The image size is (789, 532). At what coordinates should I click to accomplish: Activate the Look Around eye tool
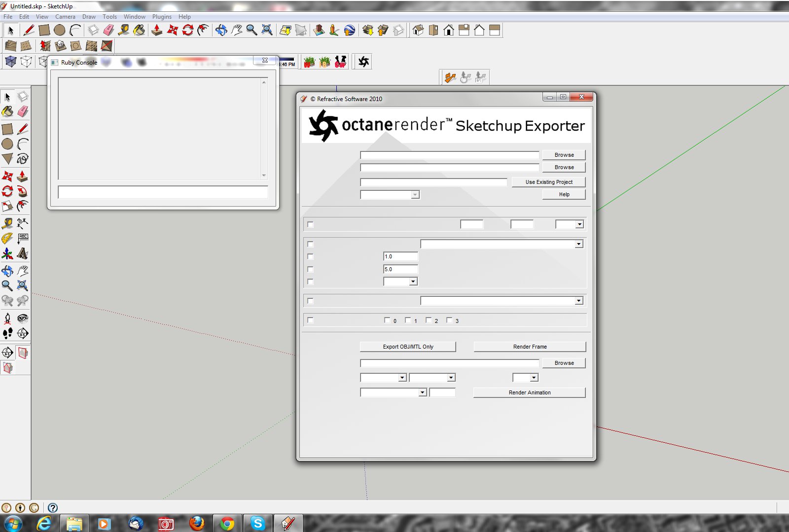[x=23, y=319]
